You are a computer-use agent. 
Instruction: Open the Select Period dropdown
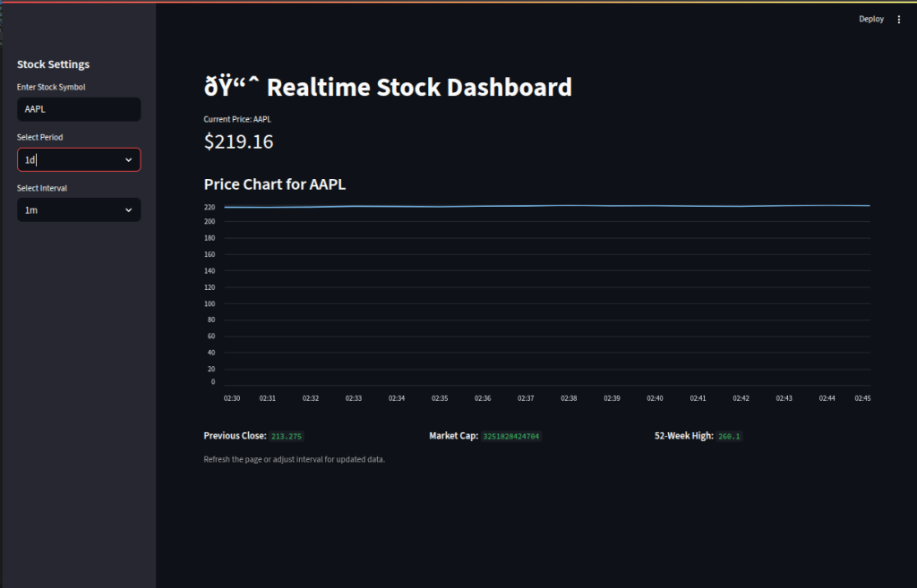(79, 159)
